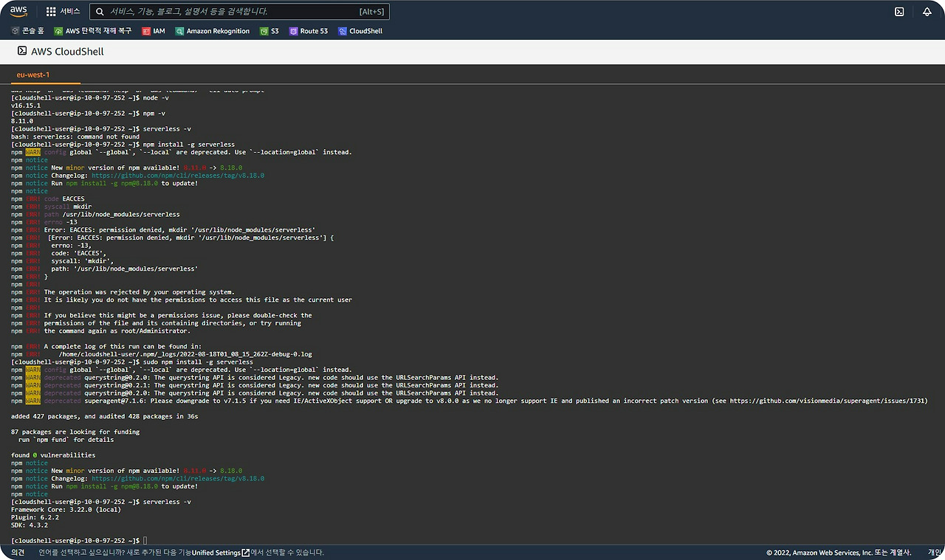Click 'bash: serverless: command not found' line

75,136
